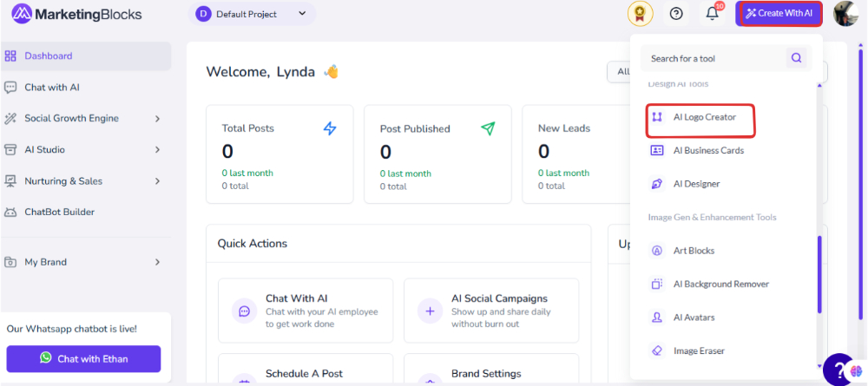Screen dimensions: 868x386
Task: Click the Create With AI button
Action: tap(779, 14)
